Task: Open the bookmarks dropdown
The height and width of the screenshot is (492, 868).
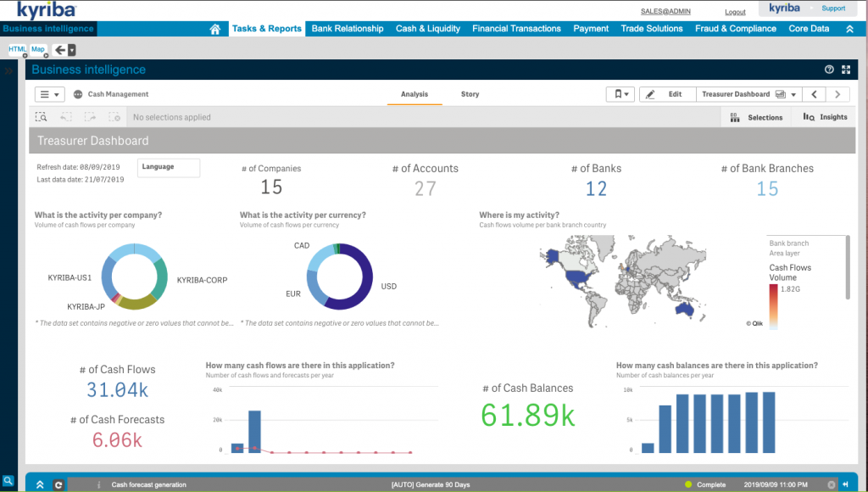Action: [620, 94]
